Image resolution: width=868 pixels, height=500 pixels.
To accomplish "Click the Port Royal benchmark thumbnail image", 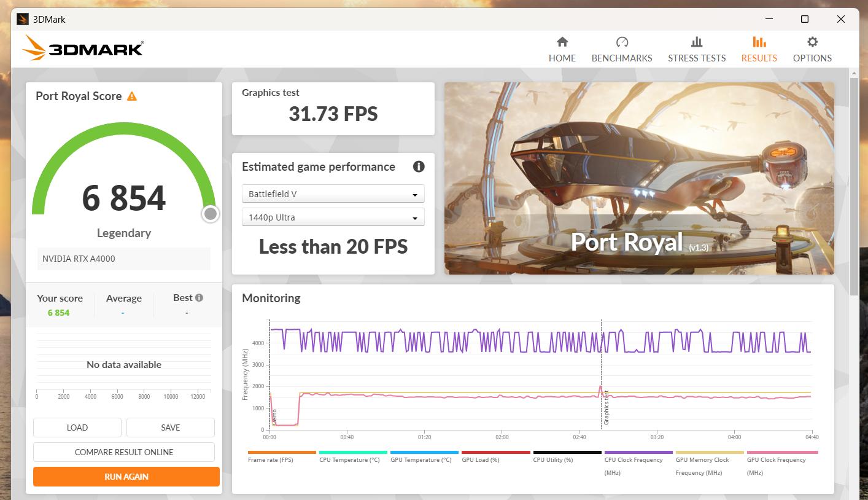I will click(x=639, y=178).
